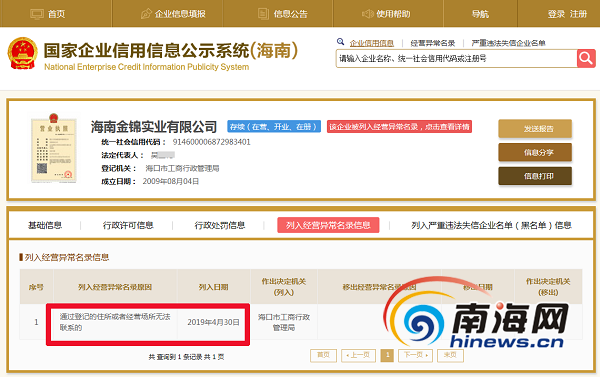Click the red 该企业被列入经营异常名录 notice

399,127
